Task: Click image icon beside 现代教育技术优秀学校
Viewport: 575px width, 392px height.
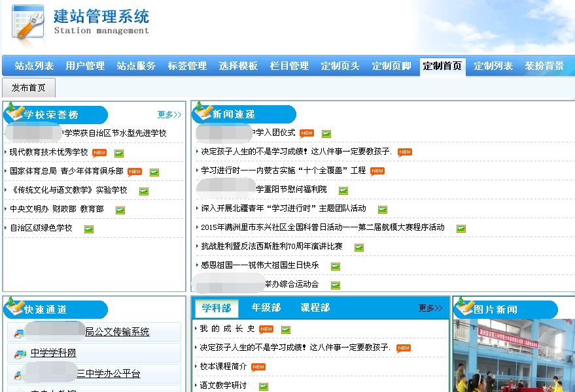Action: coord(119,154)
